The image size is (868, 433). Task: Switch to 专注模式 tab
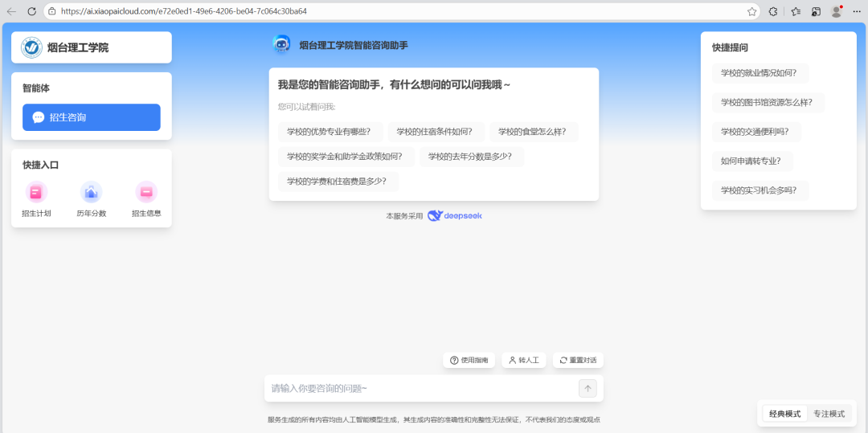[829, 414]
